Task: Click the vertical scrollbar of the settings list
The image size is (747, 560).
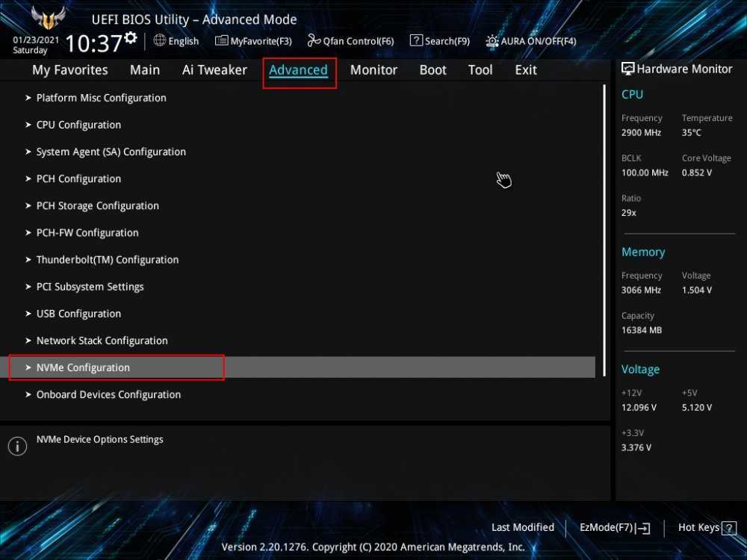Action: pyautogui.click(x=604, y=224)
